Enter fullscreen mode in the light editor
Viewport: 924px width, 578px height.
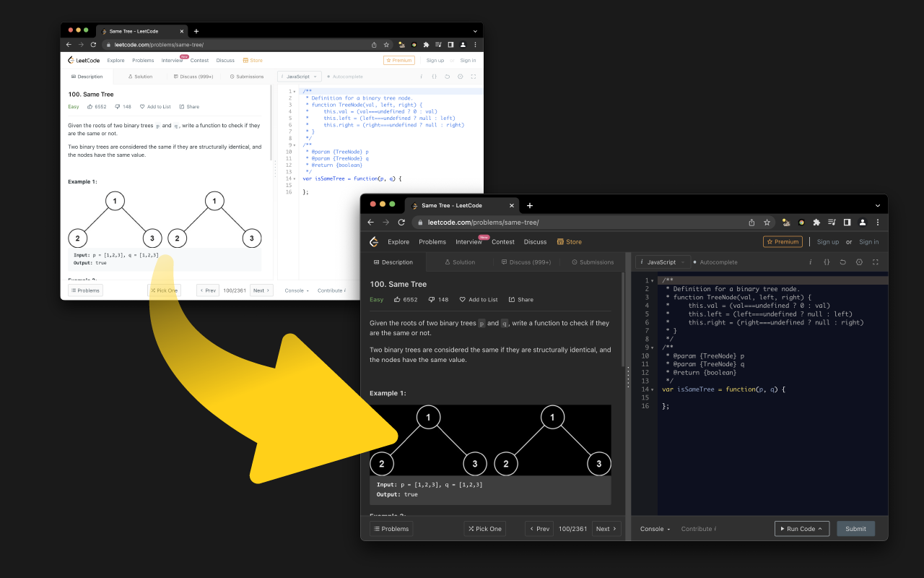coord(473,77)
